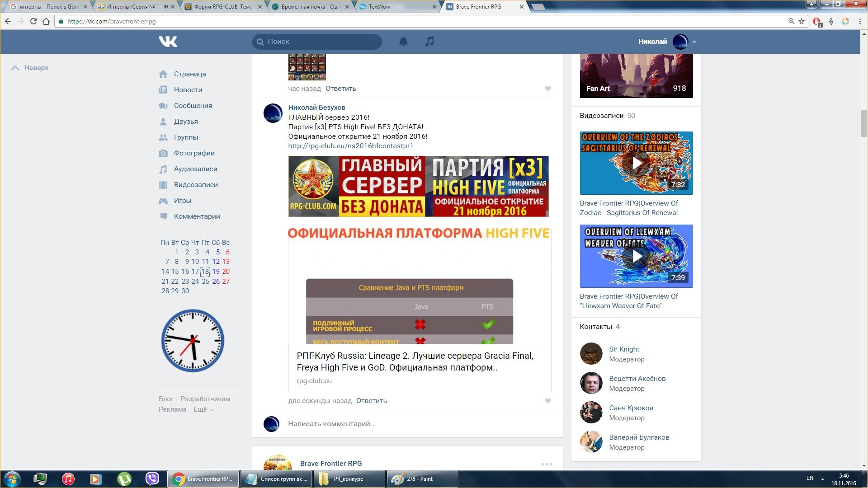Open Viber from the taskbar
The width and height of the screenshot is (868, 488).
tap(152, 479)
